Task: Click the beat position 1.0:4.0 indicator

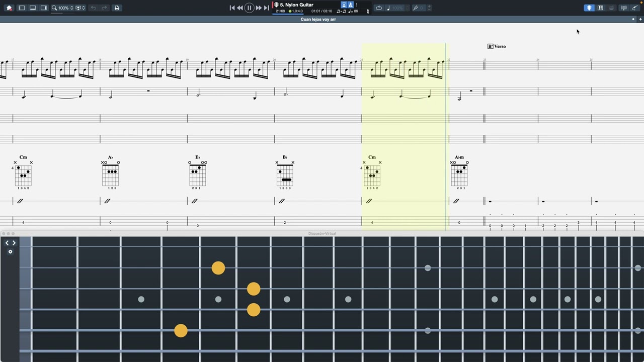Action: click(296, 11)
